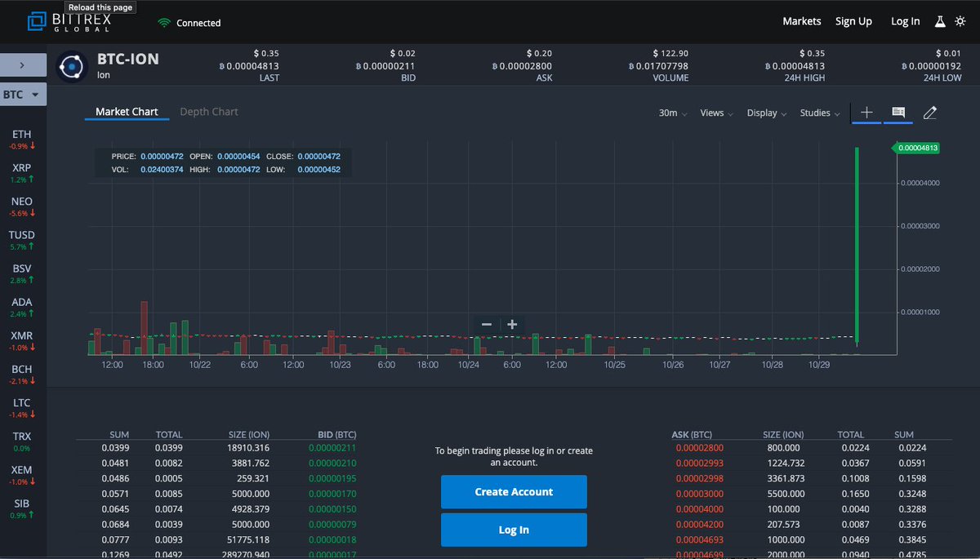Open Log In in top navigation

(905, 21)
